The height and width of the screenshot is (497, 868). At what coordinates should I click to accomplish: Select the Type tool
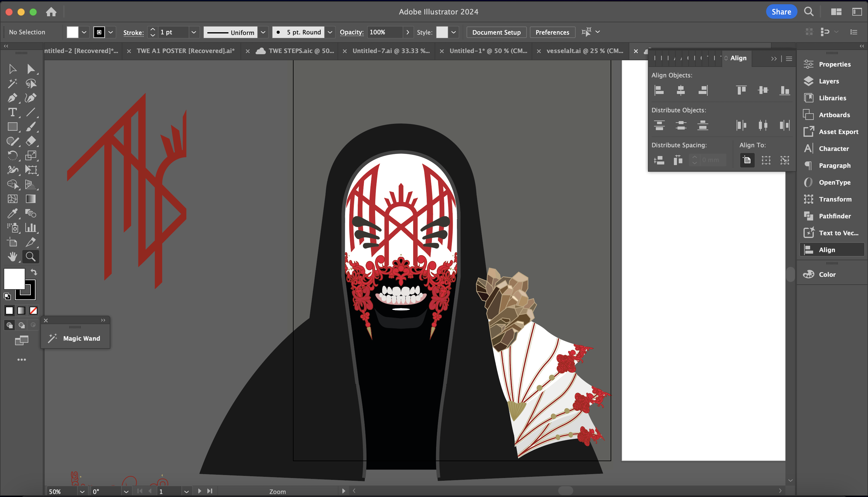click(12, 112)
